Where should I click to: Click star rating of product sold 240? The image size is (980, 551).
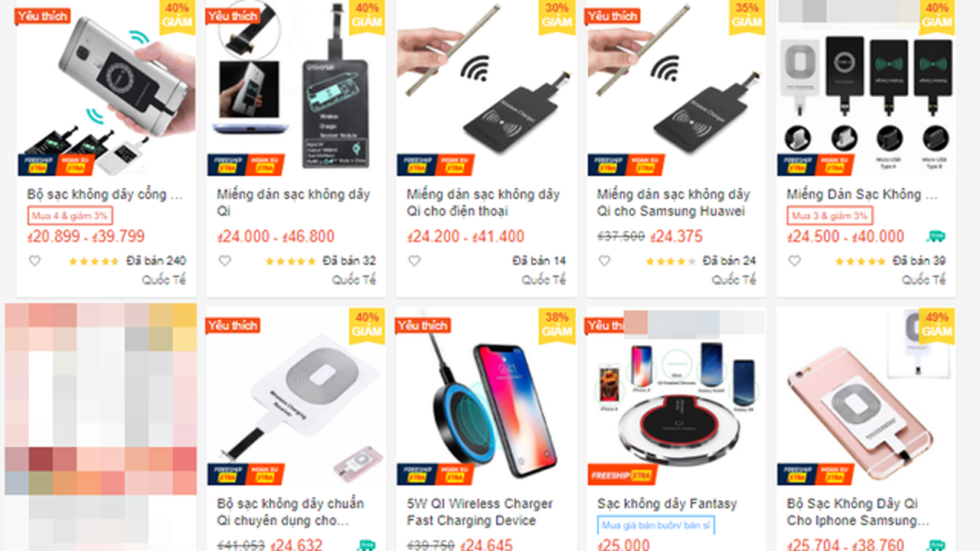(x=93, y=261)
